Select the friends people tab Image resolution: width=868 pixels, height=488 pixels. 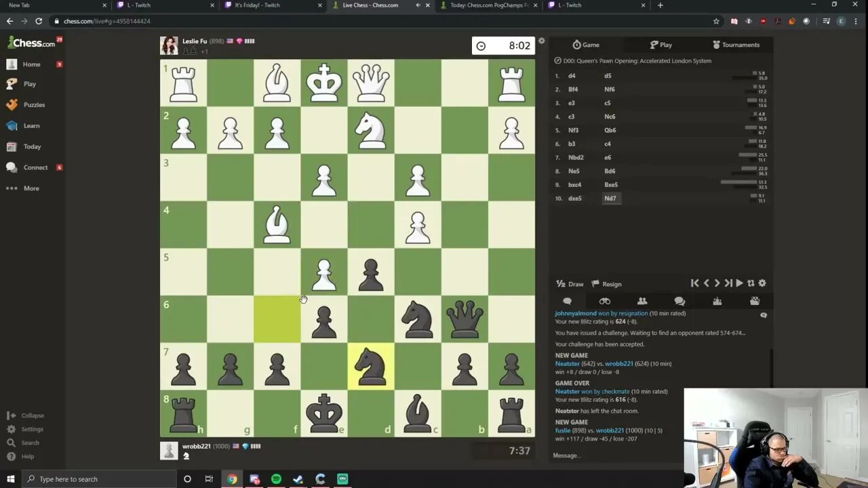(x=642, y=301)
